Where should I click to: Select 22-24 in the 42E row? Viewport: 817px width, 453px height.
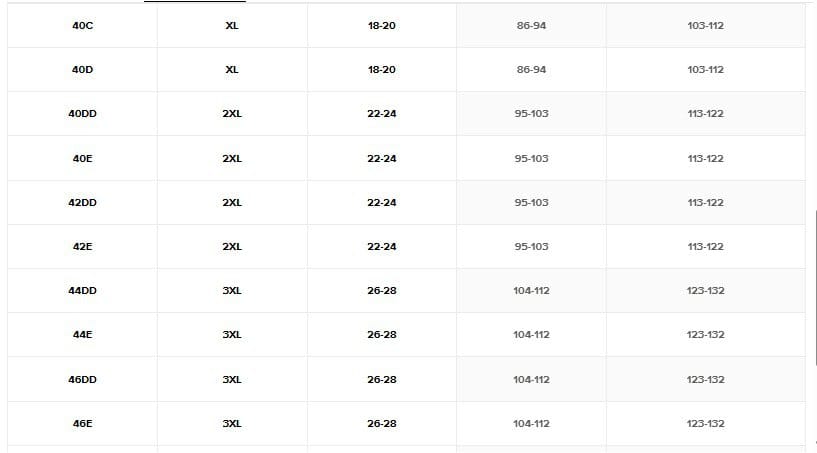coord(382,246)
